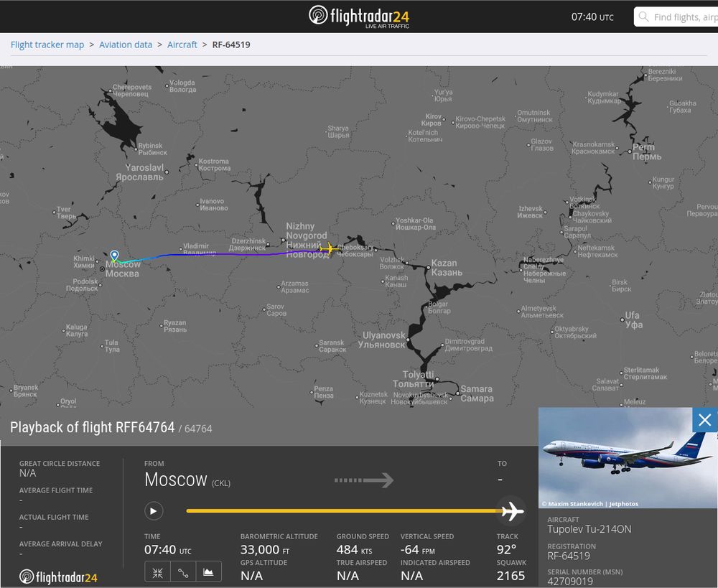Click the route direction arrow graphic
Screen dimensions: 718x588
[x=364, y=480]
